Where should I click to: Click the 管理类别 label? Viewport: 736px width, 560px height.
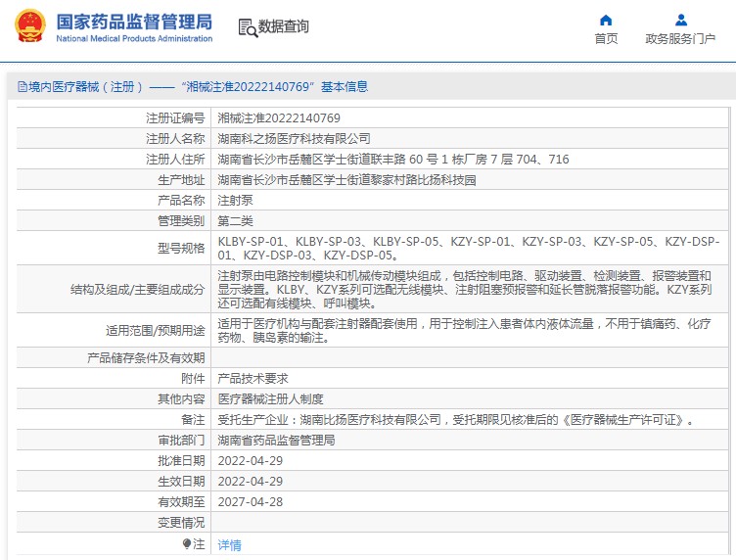tap(181, 221)
